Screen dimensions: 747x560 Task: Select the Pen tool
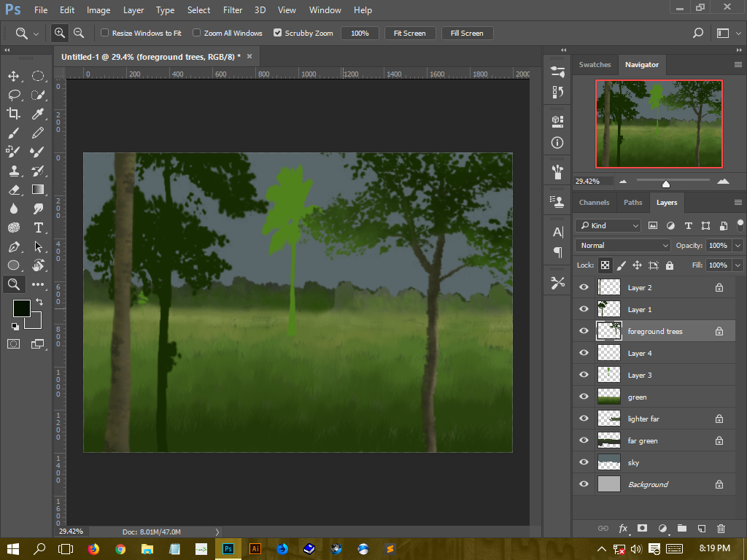tap(13, 246)
